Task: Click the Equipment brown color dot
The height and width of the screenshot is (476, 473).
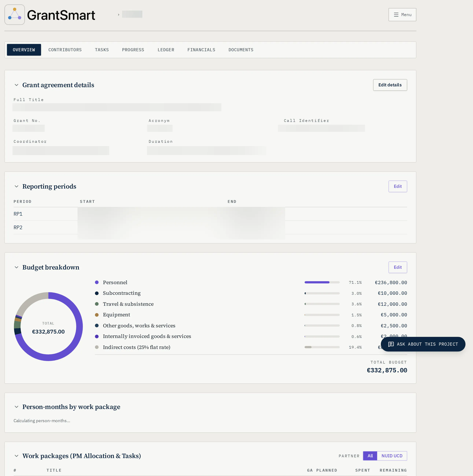Action: [x=97, y=315]
